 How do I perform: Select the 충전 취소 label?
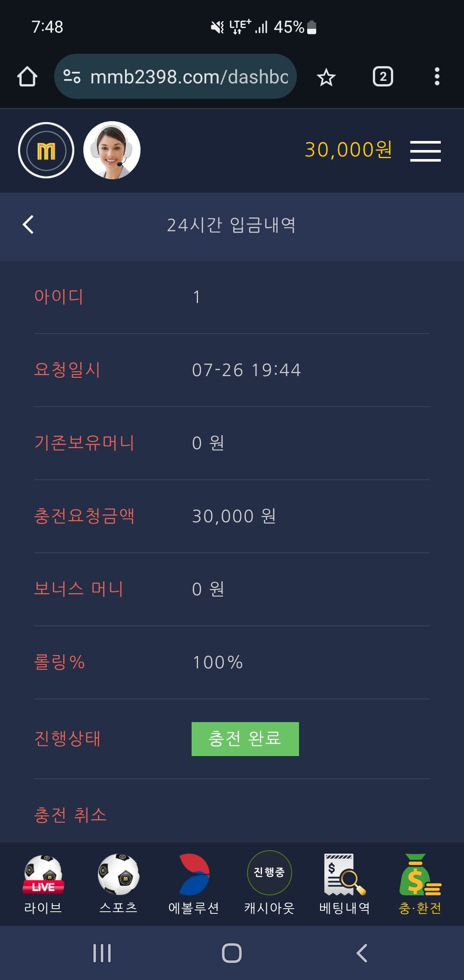pyautogui.click(x=70, y=815)
